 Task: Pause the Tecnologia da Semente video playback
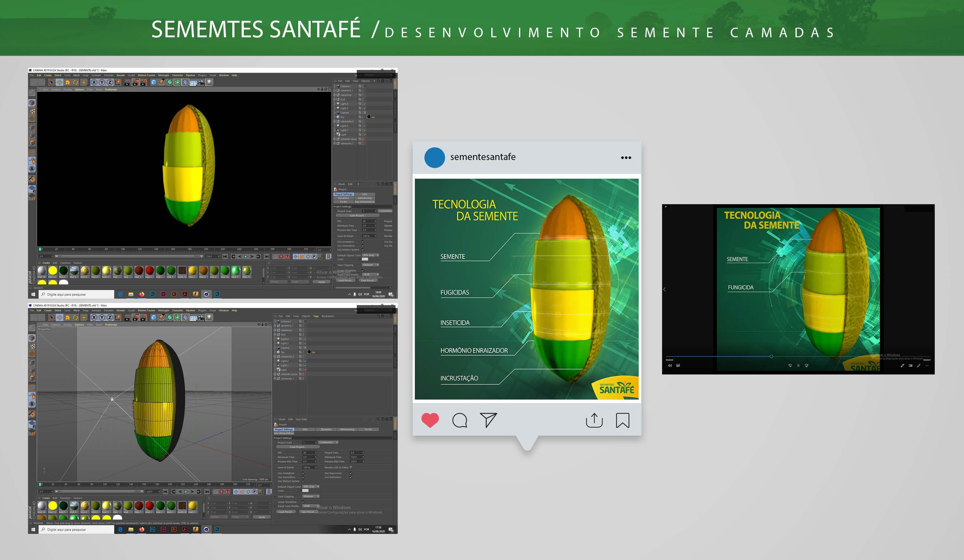click(798, 365)
